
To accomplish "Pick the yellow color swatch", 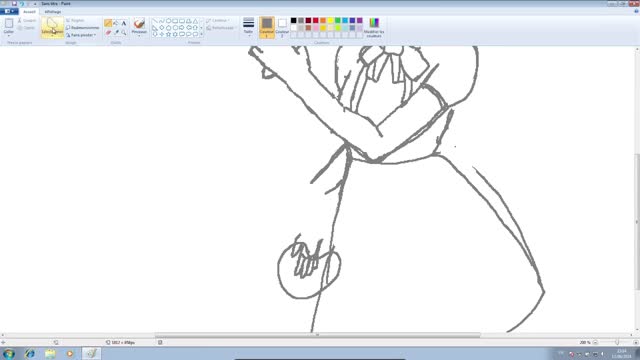I will (330, 20).
